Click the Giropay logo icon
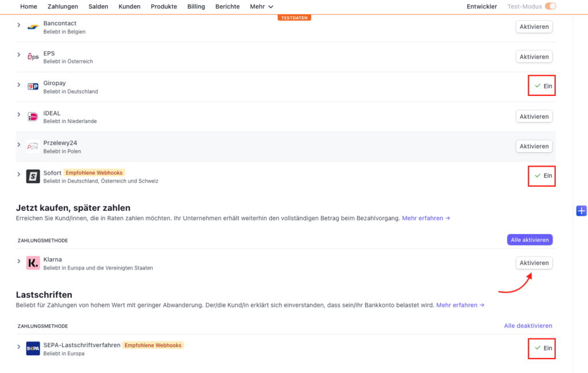The image size is (588, 373). pos(33,87)
